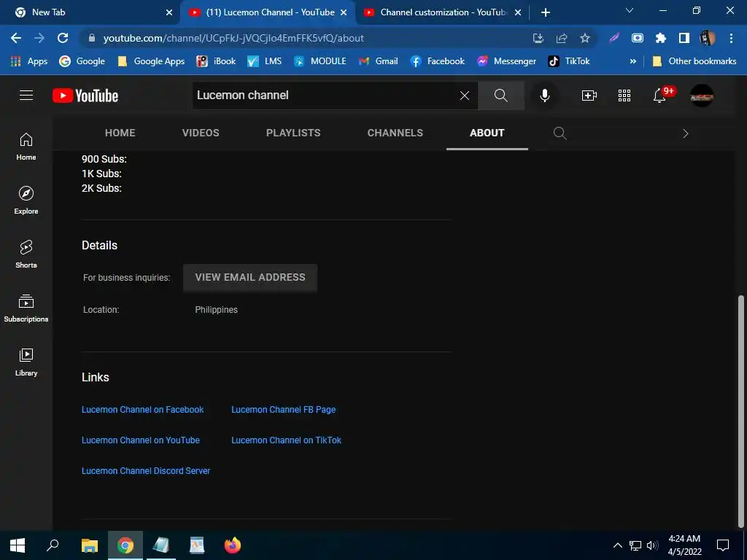This screenshot has width=747, height=560.
Task: Clear the search box with the X
Action: point(465,96)
